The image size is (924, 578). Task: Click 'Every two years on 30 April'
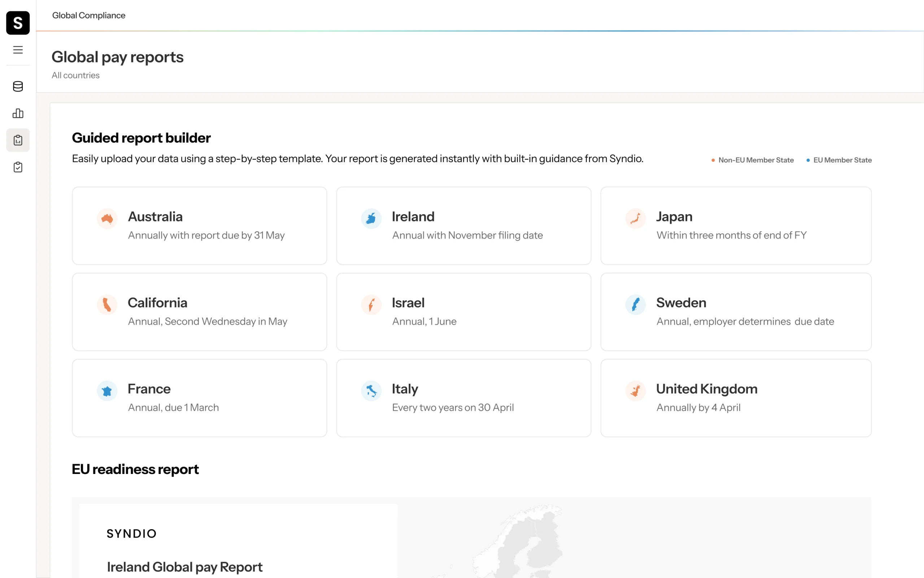click(453, 407)
